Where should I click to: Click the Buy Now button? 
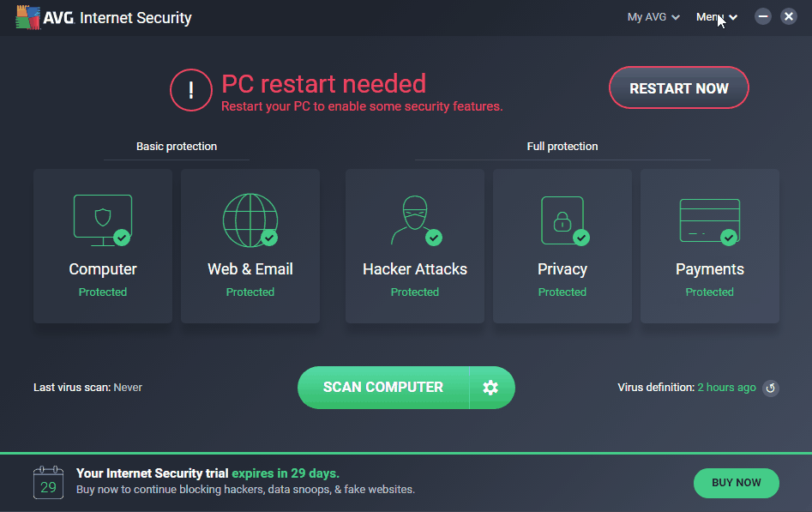click(736, 483)
